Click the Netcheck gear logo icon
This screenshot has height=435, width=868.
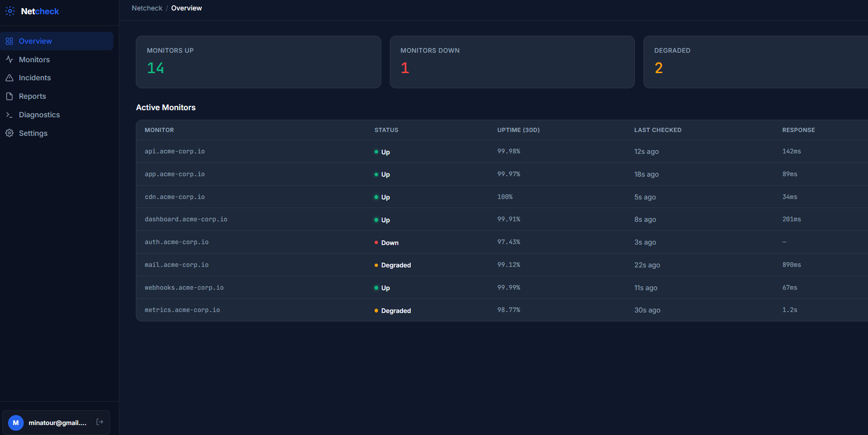(10, 11)
